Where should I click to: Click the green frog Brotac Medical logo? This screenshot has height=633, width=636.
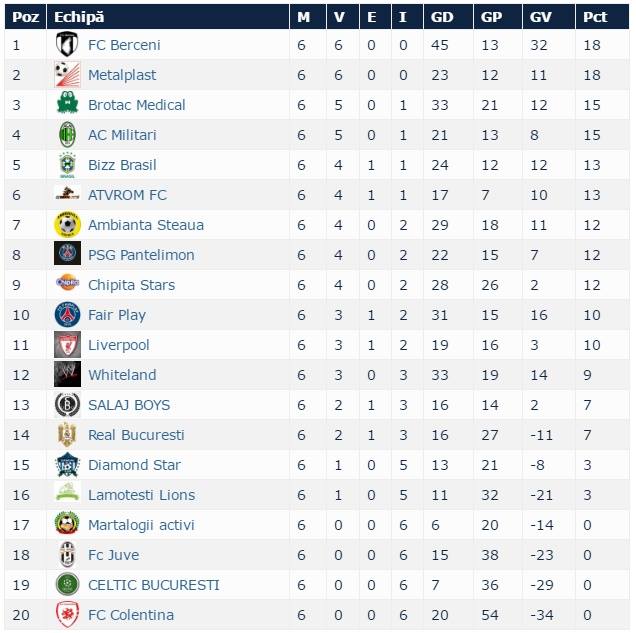tap(67, 102)
